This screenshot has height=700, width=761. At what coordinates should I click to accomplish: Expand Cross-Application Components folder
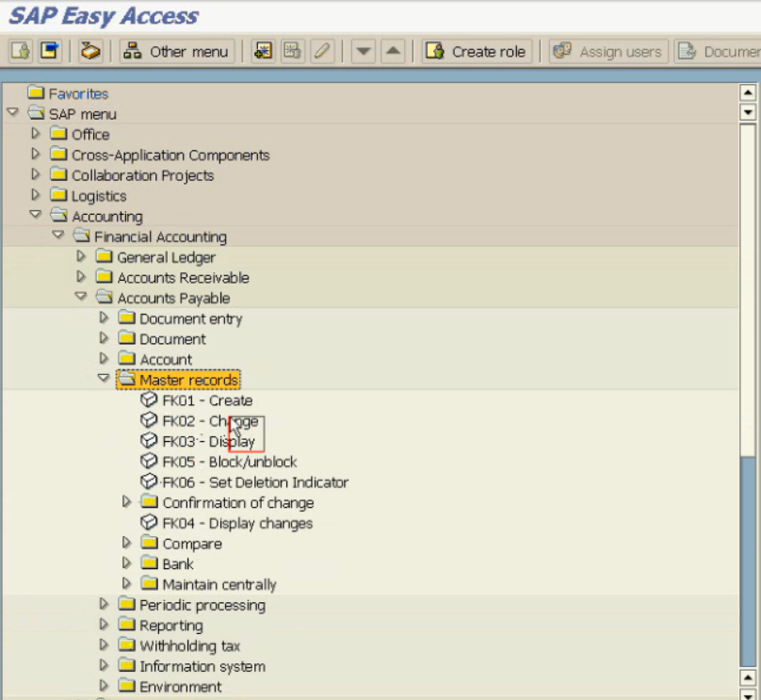(x=36, y=154)
